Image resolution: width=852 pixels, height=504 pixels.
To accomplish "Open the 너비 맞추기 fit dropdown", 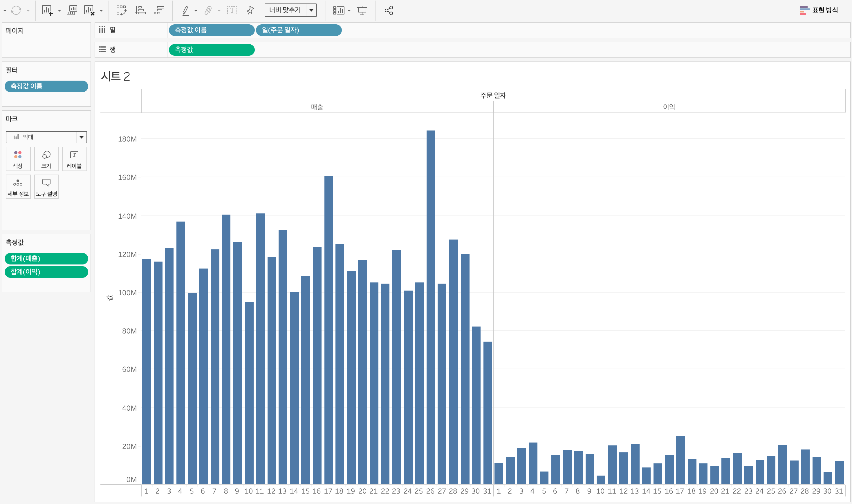I will coord(311,10).
